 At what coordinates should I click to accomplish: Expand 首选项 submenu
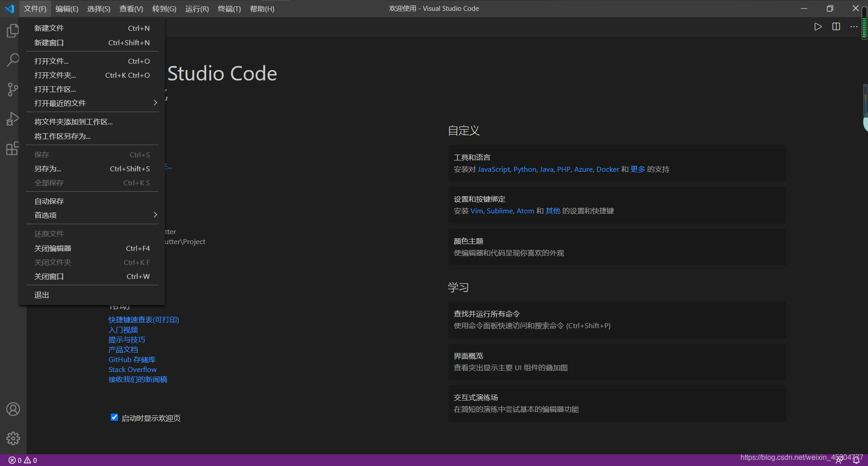coord(92,215)
